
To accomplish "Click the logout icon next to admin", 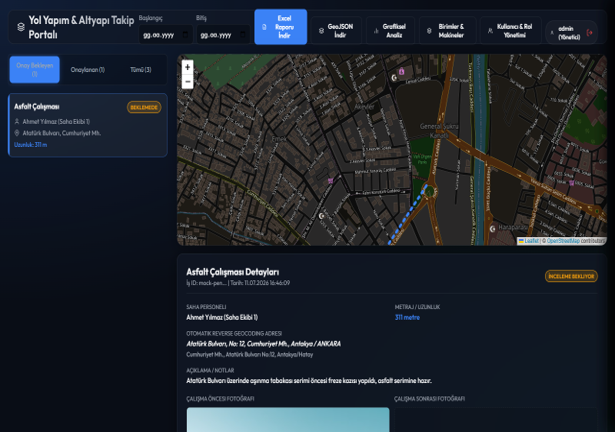I will [589, 33].
